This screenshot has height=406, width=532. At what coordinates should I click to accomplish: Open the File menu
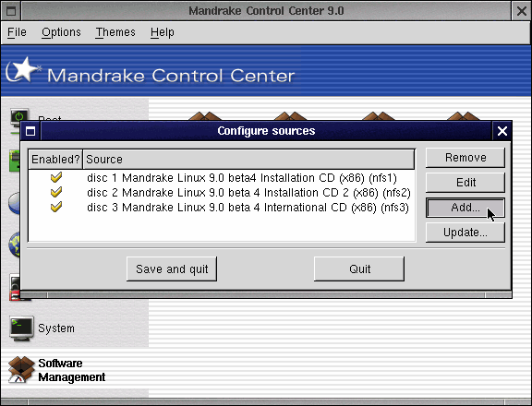click(x=17, y=32)
